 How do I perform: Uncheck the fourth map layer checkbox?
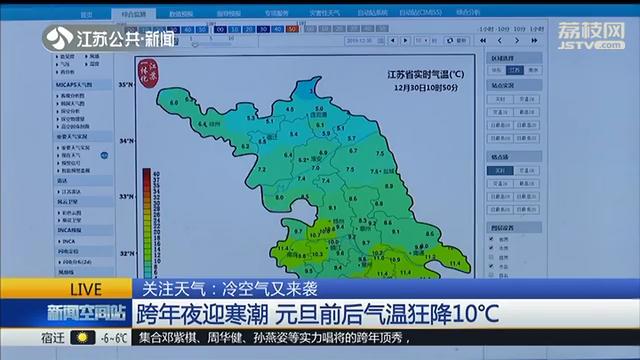pyautogui.click(x=491, y=266)
